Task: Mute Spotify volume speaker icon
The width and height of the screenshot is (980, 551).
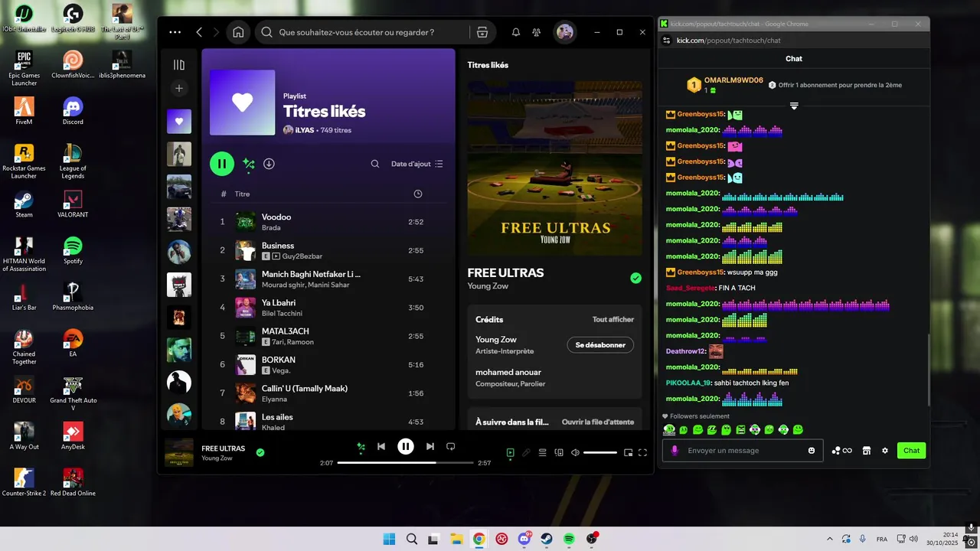Action: [x=575, y=453]
